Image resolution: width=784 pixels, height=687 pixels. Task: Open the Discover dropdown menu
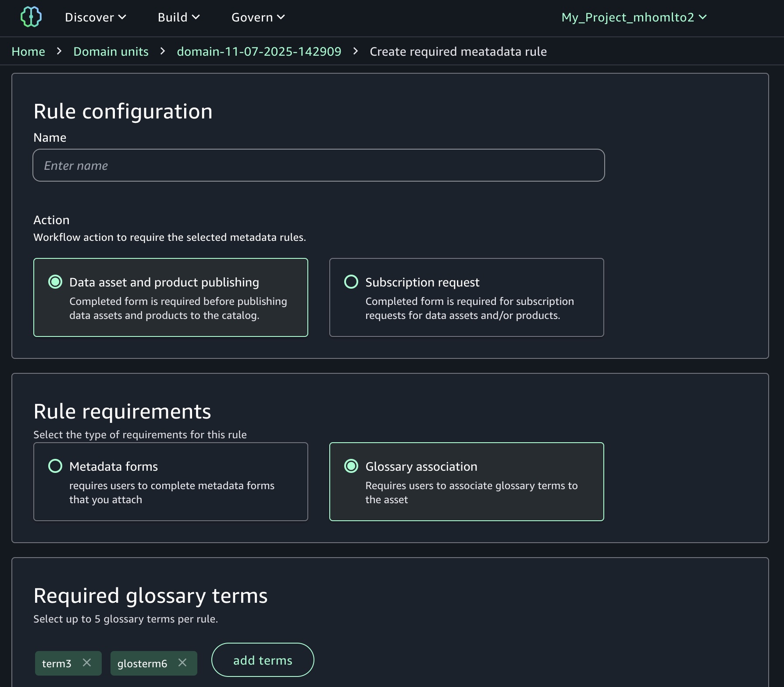tap(95, 17)
